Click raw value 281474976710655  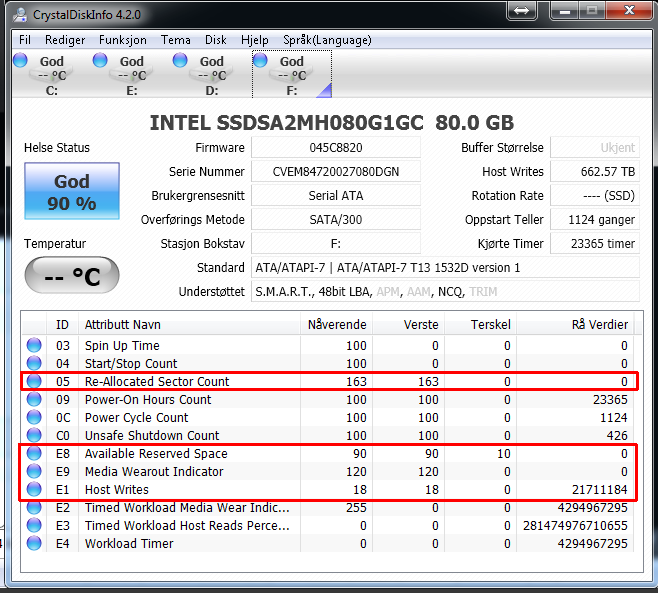(575, 526)
